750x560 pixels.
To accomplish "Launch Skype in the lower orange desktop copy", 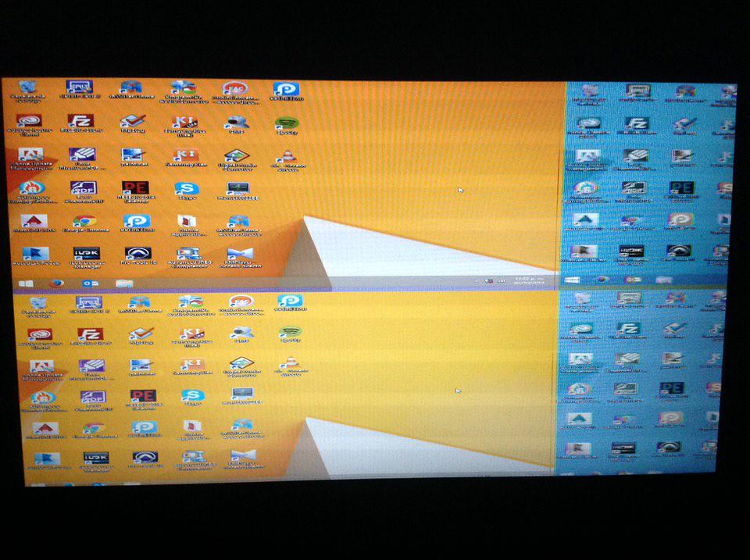I will (192, 398).
